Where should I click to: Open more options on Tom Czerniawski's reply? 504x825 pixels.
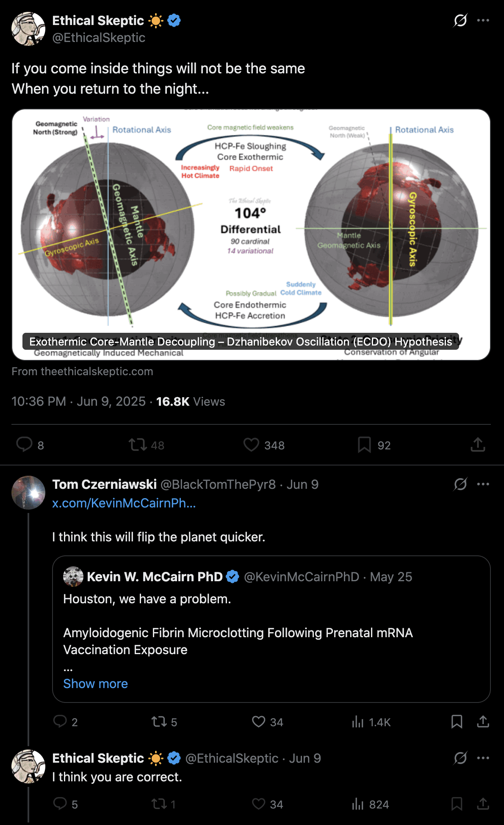(483, 484)
